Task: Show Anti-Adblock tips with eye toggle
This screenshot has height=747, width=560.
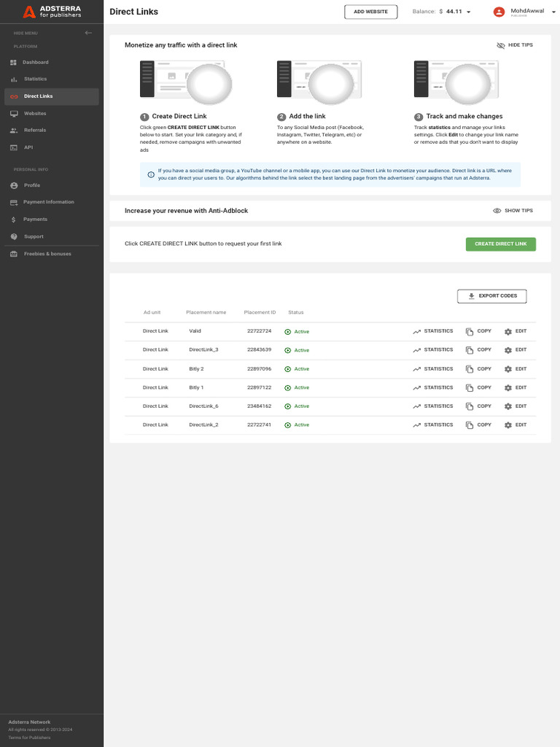Action: 513,211
